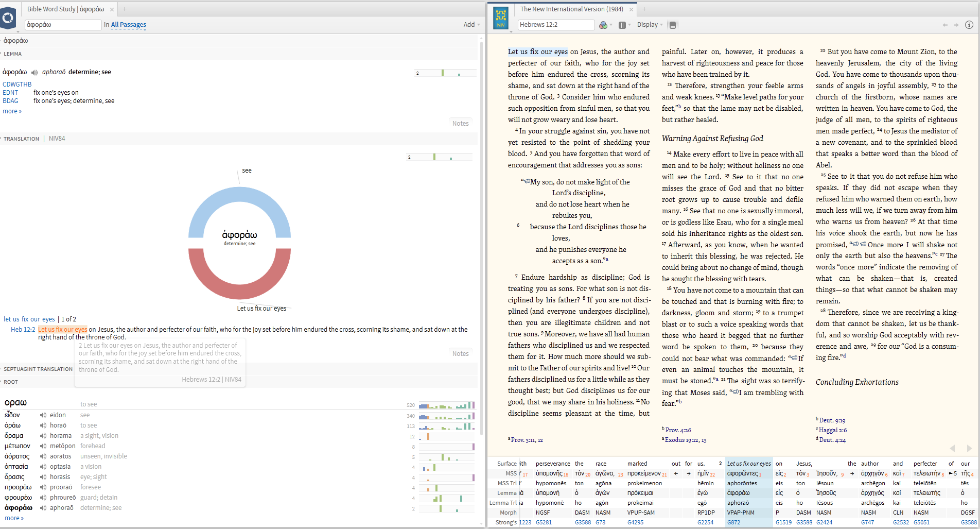Open the Display dropdown in NIV toolbar
Image resolution: width=980 pixels, height=529 pixels.
650,25
